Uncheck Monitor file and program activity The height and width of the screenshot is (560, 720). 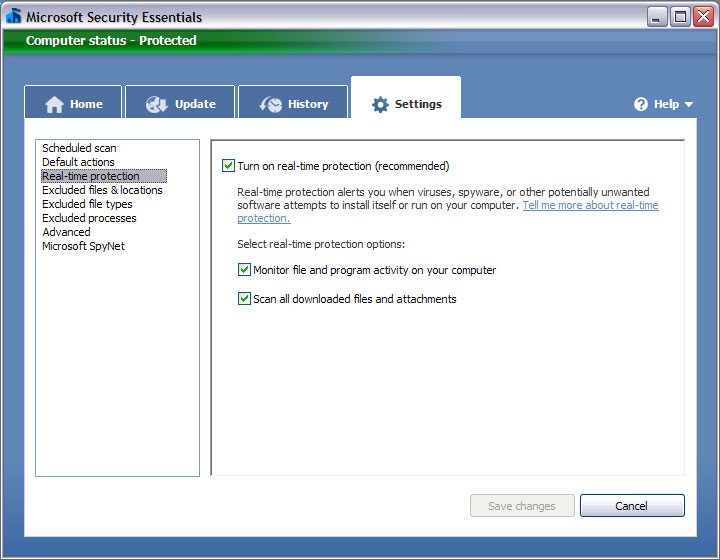pyautogui.click(x=244, y=269)
